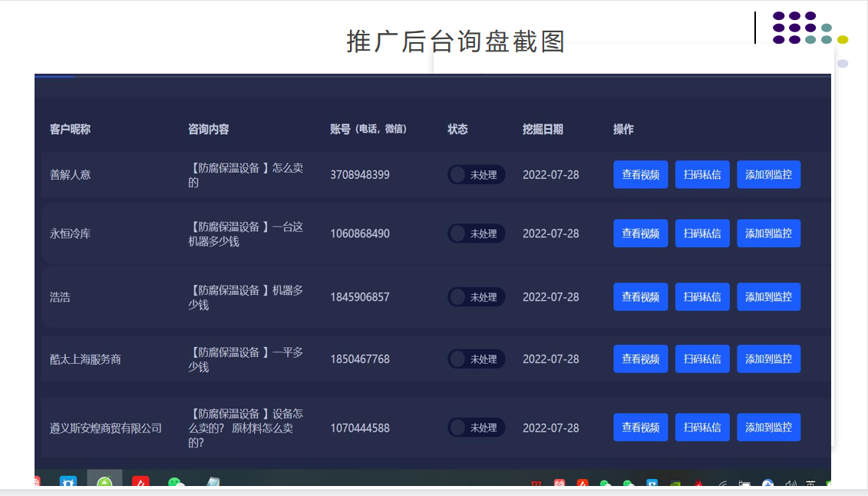The height and width of the screenshot is (496, 868).
Task: Select customer name 遵义斯安煌商贸有限公司
Action: [106, 428]
